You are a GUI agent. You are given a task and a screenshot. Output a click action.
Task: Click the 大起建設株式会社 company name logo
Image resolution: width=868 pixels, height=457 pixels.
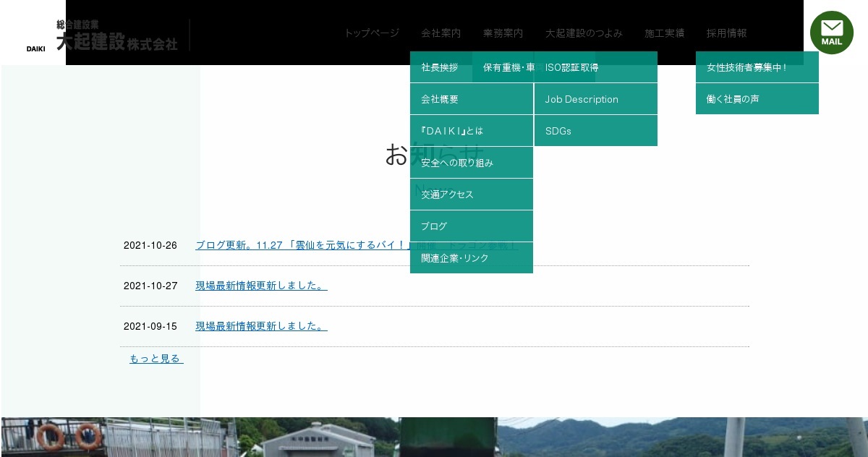[116, 35]
